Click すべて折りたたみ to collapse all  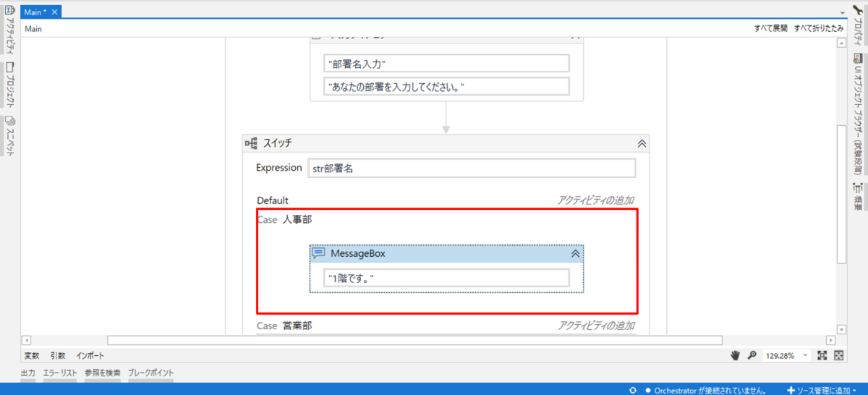click(819, 29)
